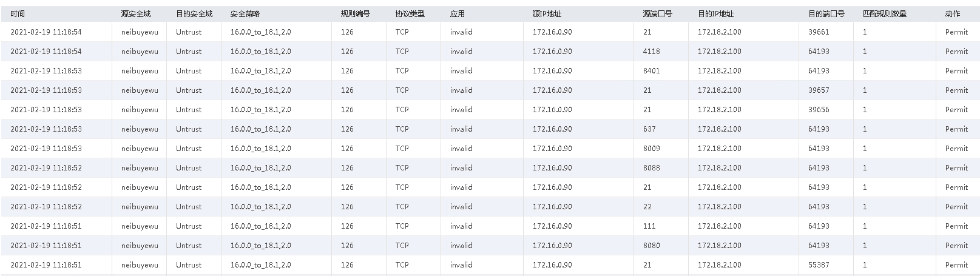Viewport: 980px width, 276px height.
Task: Click the 目的IP地址 column header
Action: click(x=715, y=13)
